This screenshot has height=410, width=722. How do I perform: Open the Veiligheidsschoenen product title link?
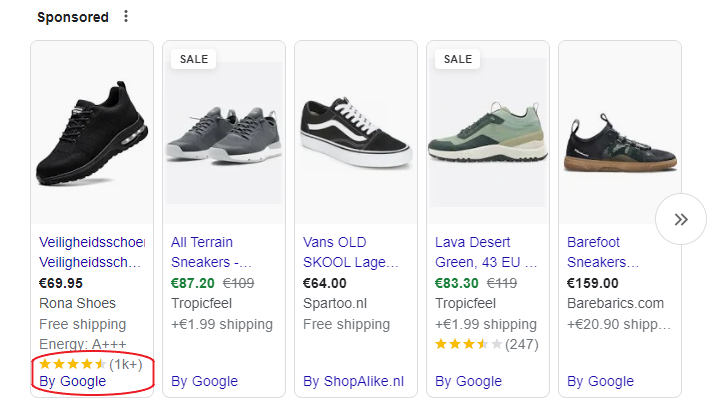tap(92, 252)
